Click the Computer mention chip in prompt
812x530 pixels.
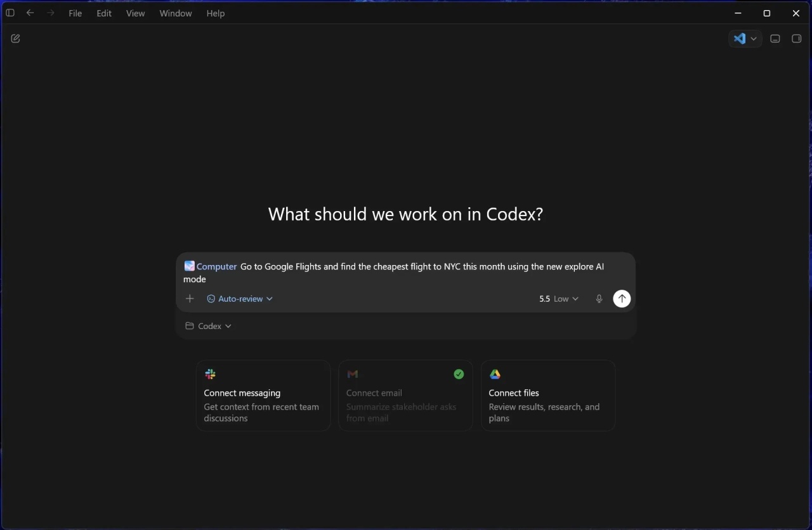coord(211,266)
